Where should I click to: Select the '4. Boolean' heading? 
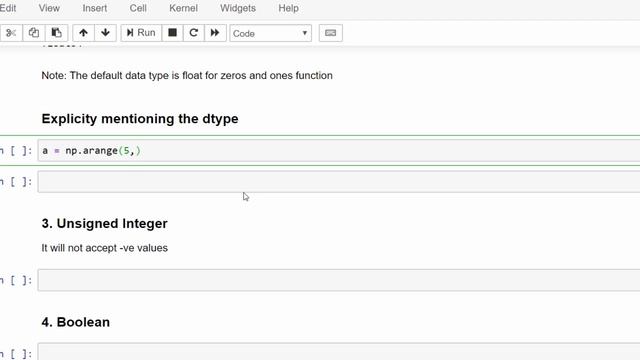[76, 322]
